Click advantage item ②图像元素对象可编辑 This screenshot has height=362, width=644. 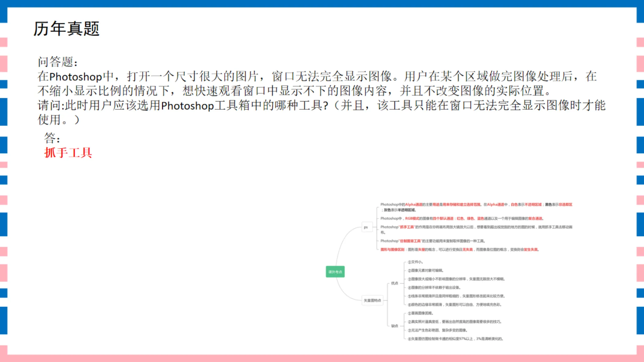tap(426, 270)
